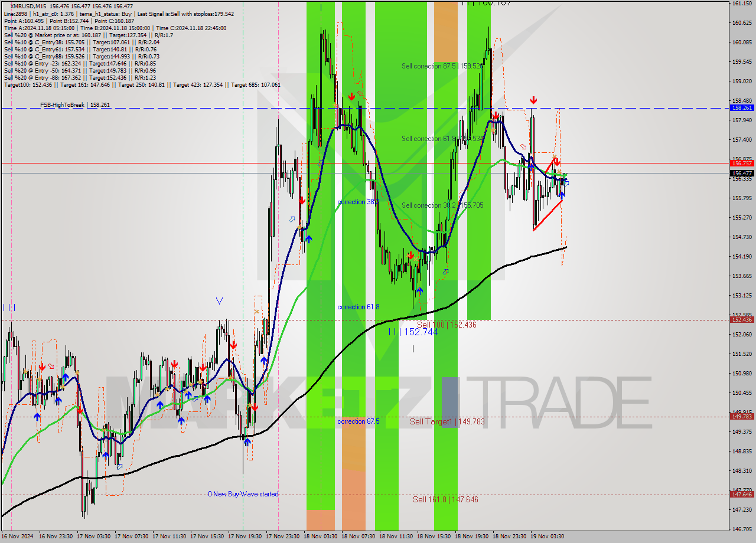Click the blue correction 61.8 label
The width and height of the screenshot is (756, 543).
click(359, 307)
